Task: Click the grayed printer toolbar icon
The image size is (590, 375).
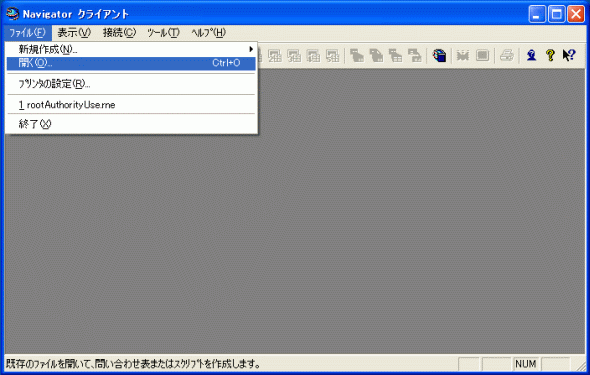Action: tap(506, 56)
